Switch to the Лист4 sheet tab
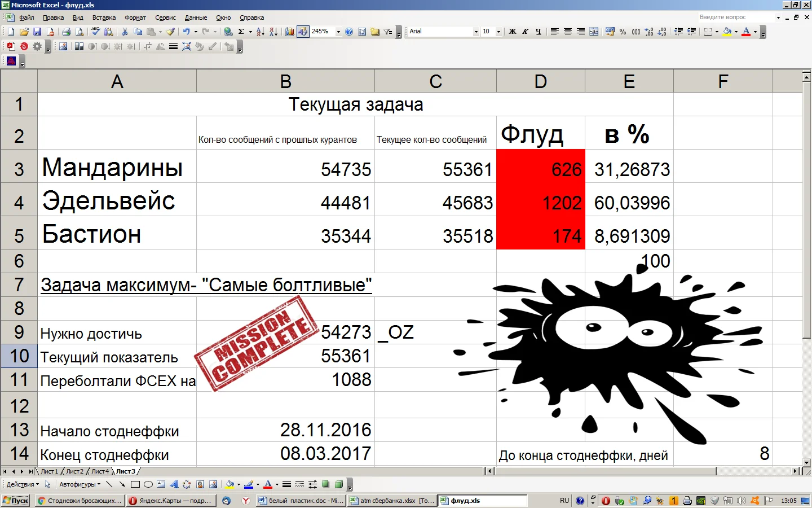The image size is (812, 508). pyautogui.click(x=100, y=471)
